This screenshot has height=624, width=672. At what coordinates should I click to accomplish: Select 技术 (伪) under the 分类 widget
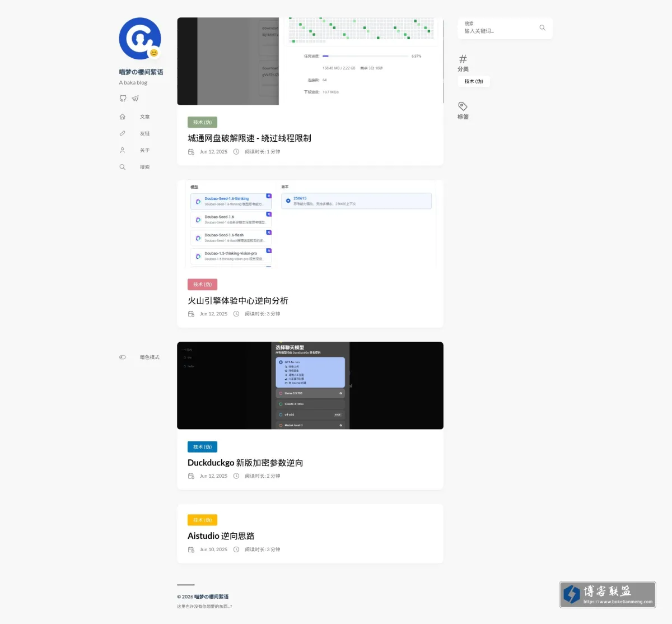point(474,81)
